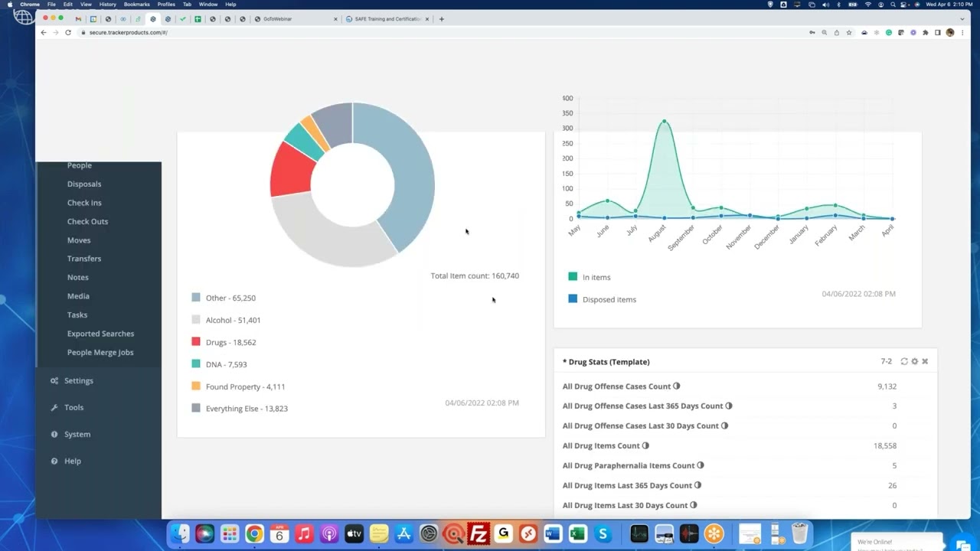980x551 pixels.
Task: Toggle Drugs - 18,562 legend entry
Action: (224, 342)
